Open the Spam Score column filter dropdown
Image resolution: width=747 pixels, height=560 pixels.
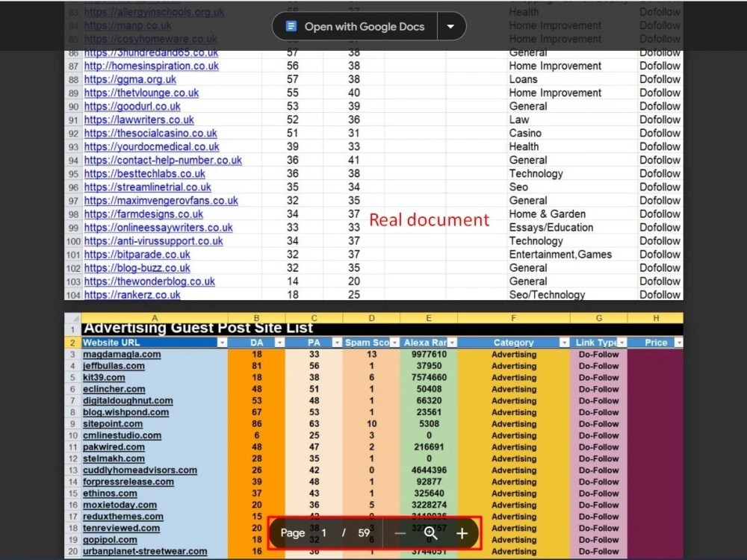pos(394,343)
